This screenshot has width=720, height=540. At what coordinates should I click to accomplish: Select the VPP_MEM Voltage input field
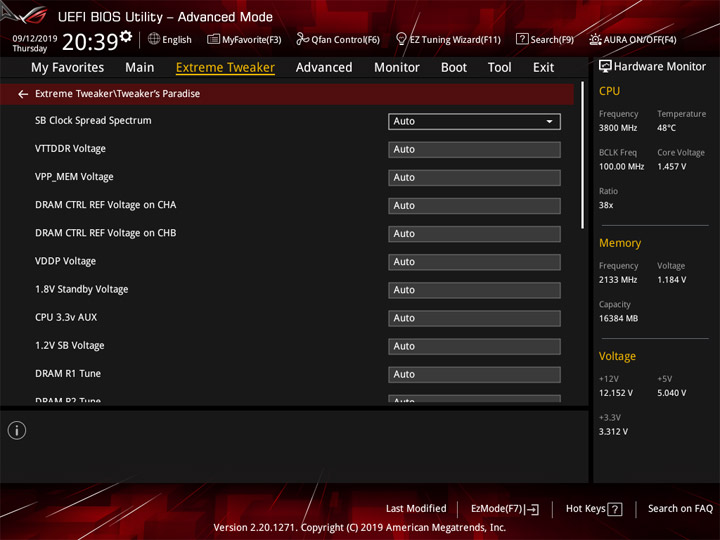point(474,178)
